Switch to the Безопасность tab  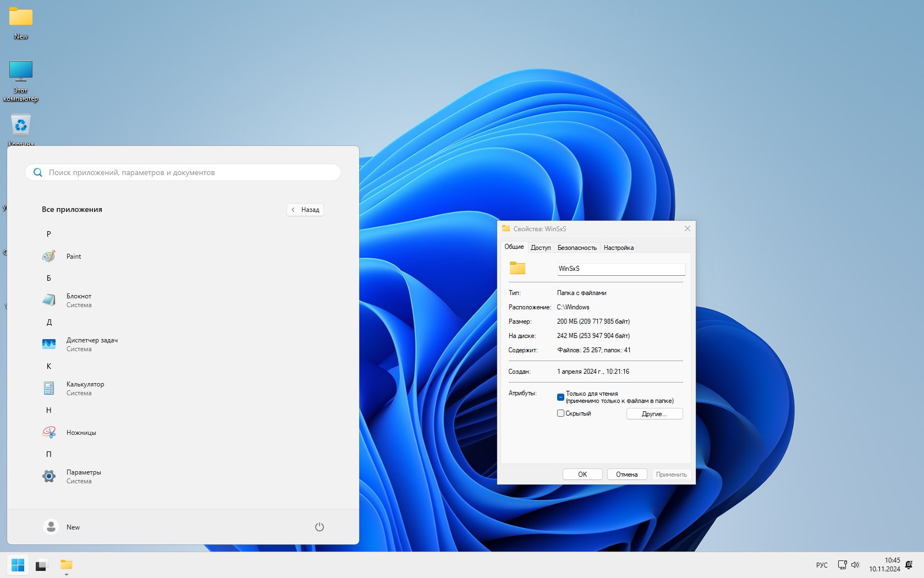pos(576,248)
